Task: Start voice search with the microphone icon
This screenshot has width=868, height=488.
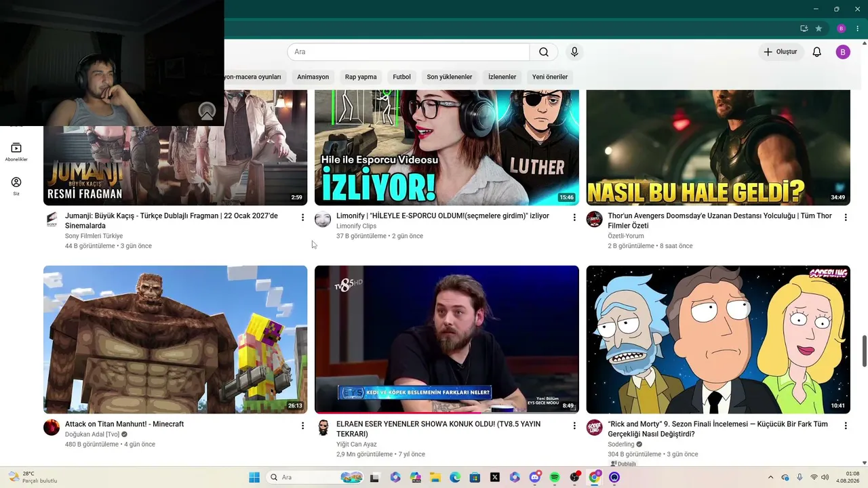Action: click(x=574, y=52)
